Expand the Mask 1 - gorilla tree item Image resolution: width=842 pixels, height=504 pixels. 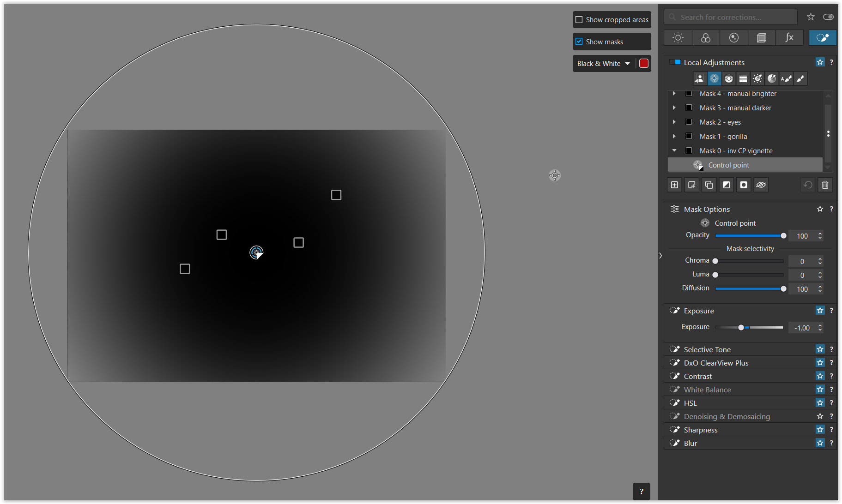[x=674, y=137]
